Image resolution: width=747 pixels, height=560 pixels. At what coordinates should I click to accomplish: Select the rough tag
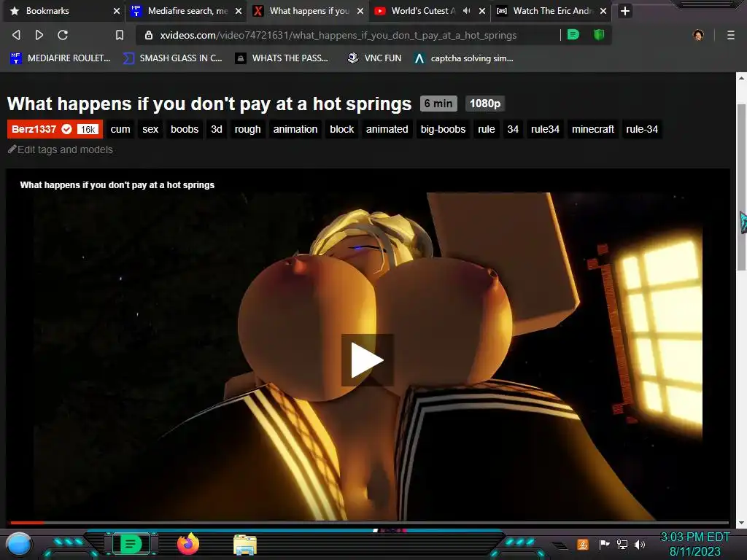point(248,129)
